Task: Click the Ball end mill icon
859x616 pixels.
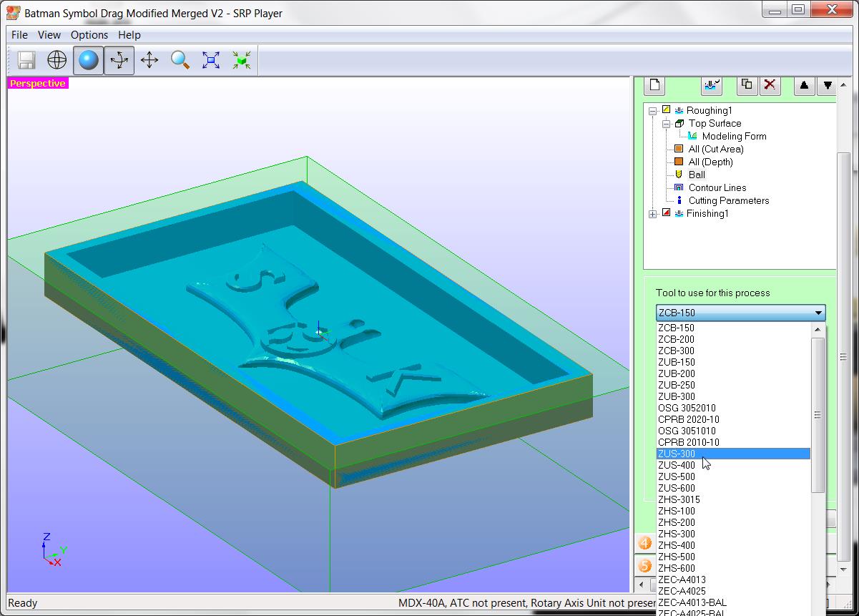Action: pyautogui.click(x=679, y=175)
